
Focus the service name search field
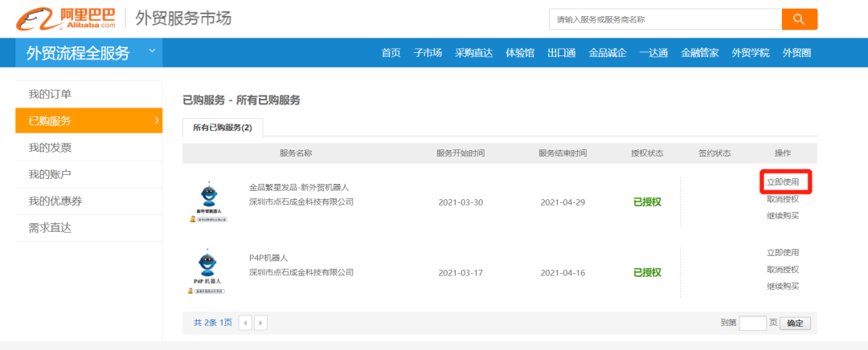click(x=665, y=19)
